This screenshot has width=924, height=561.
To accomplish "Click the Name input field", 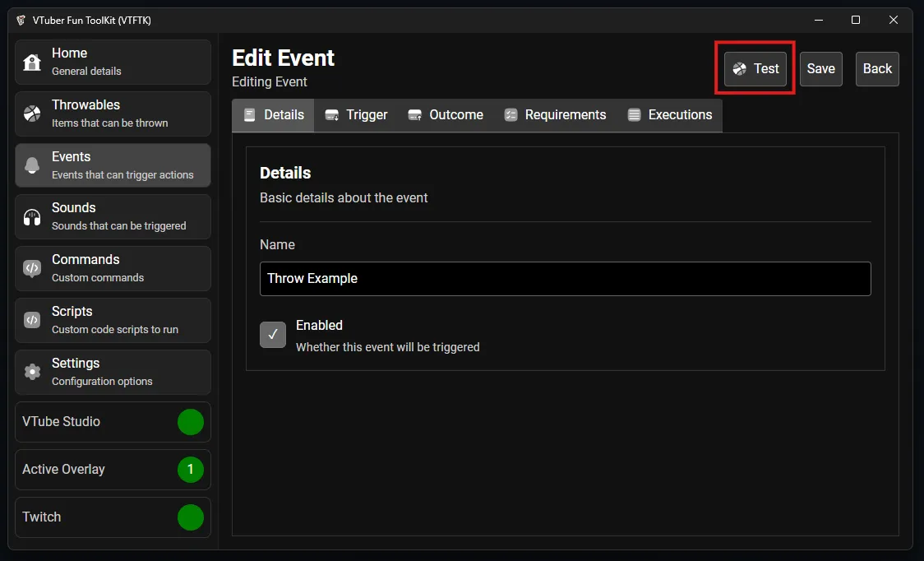I will click(x=565, y=279).
